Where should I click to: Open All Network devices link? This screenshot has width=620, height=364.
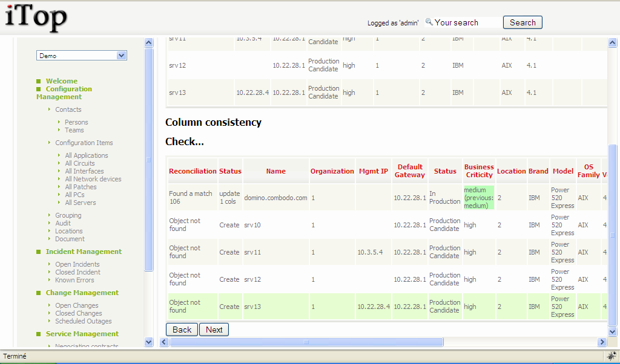point(93,179)
